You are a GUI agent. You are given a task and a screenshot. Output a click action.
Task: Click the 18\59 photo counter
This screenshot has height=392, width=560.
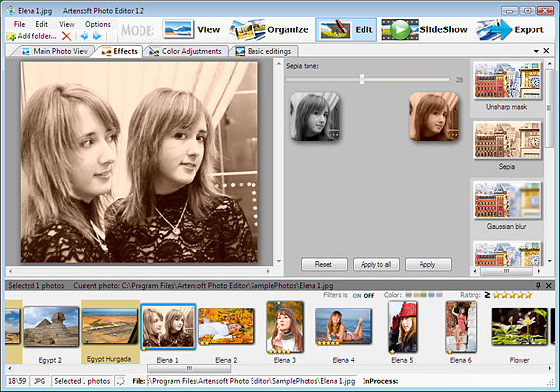tap(17, 381)
